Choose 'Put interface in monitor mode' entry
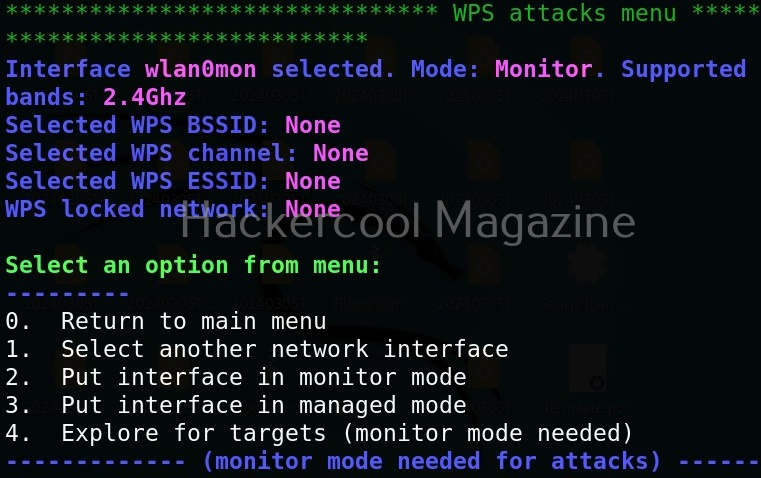 coord(236,377)
